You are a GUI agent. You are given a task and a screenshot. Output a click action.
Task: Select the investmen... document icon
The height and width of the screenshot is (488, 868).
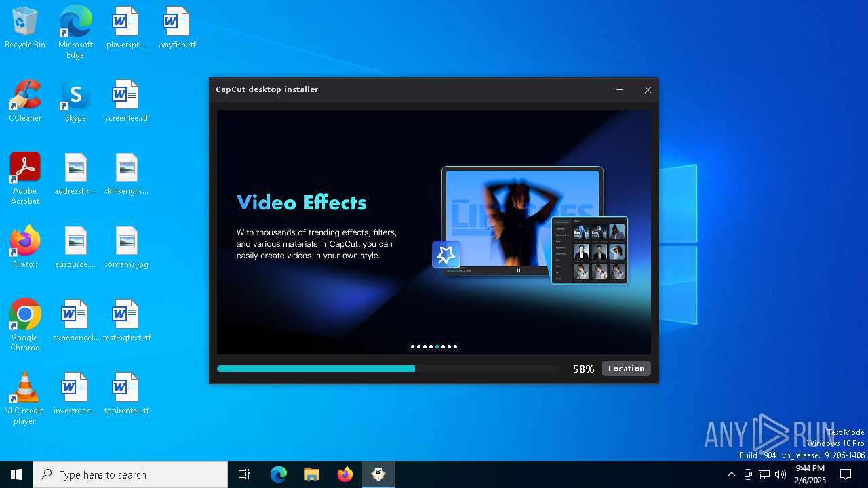(x=75, y=394)
